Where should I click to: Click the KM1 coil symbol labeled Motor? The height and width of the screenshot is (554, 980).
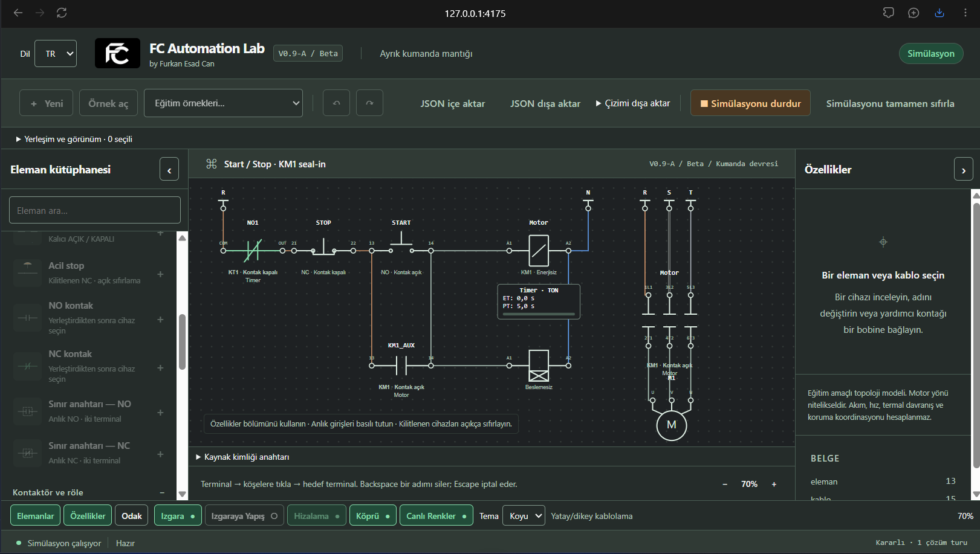pyautogui.click(x=539, y=250)
